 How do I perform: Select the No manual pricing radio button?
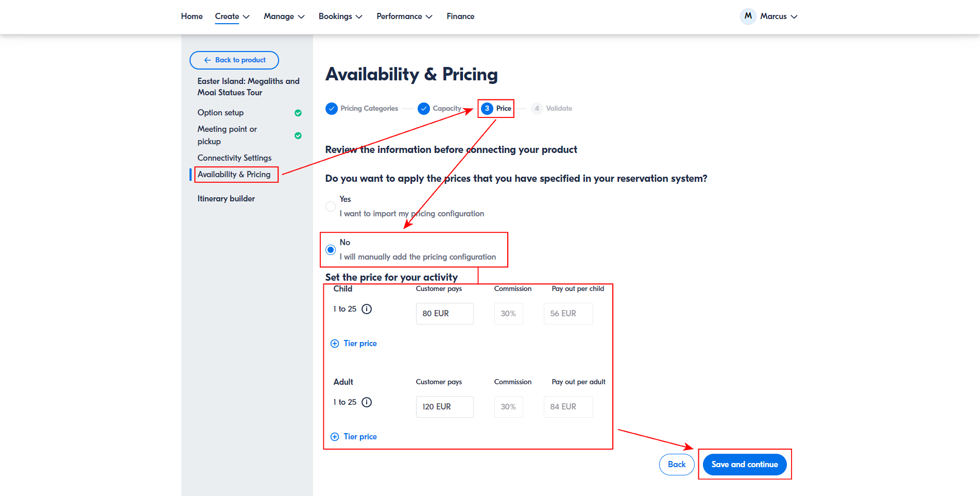coord(331,250)
